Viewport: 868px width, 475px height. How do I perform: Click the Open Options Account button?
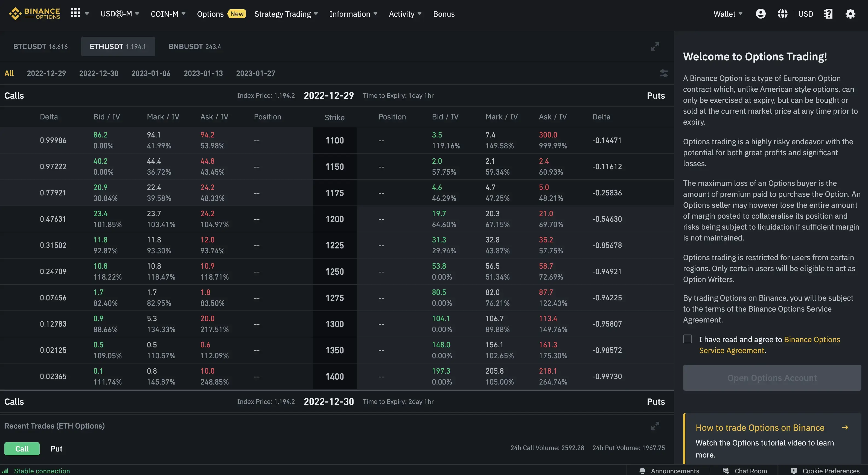point(772,378)
